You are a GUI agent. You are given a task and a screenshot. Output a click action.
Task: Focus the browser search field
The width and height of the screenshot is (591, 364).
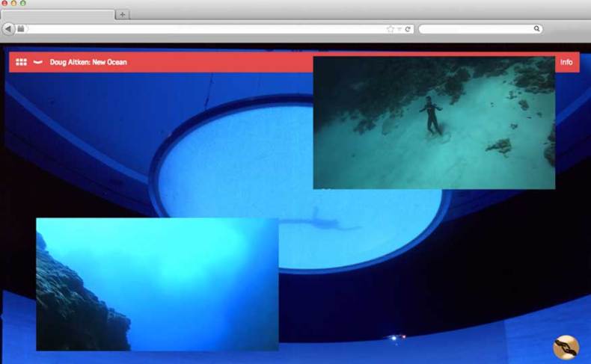[480, 29]
